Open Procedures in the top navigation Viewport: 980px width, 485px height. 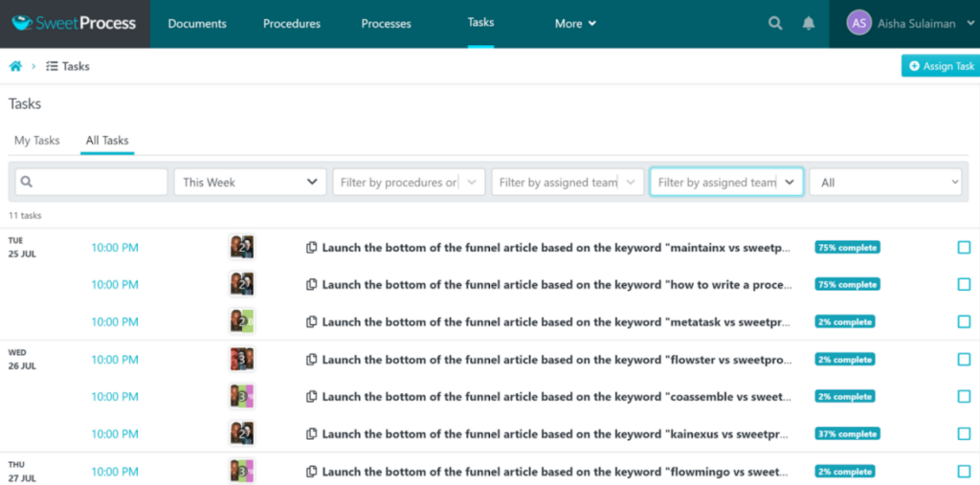[291, 24]
